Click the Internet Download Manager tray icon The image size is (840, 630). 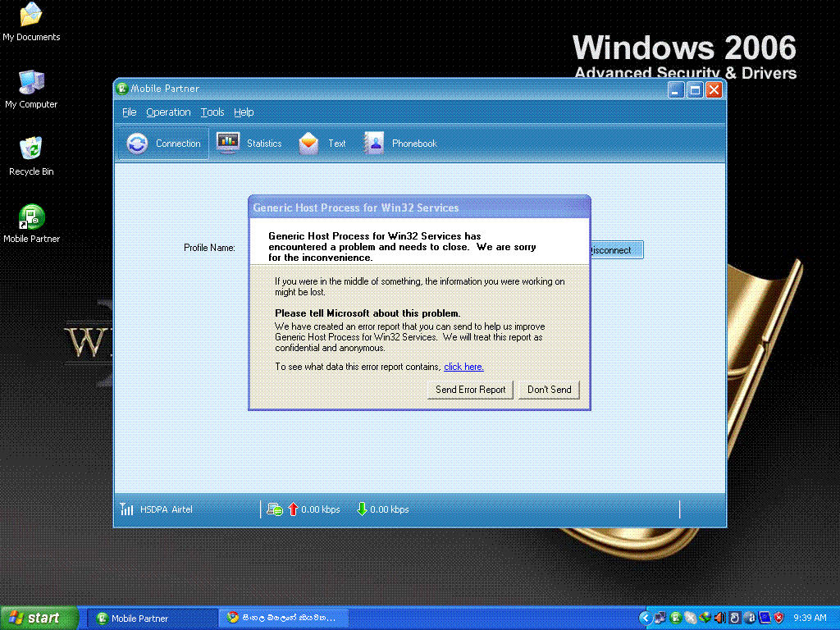pos(705,618)
